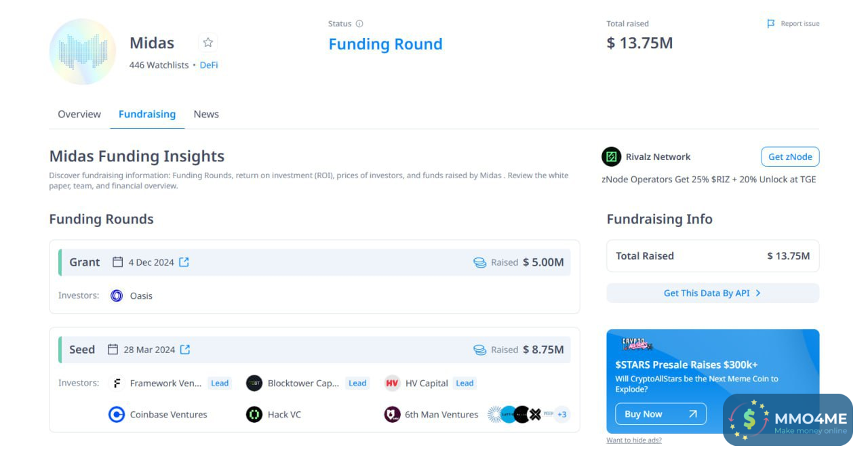Click the Oasis investor logo
The width and height of the screenshot is (868, 454).
117,295
